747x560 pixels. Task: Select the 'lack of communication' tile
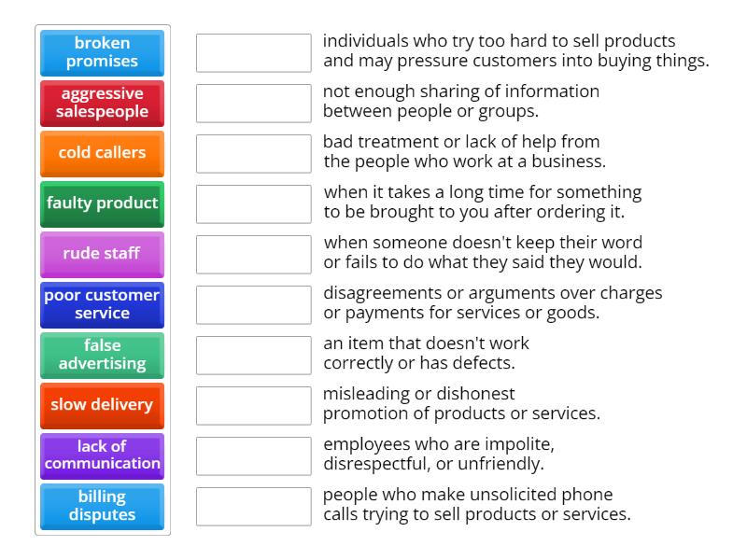pyautogui.click(x=102, y=455)
